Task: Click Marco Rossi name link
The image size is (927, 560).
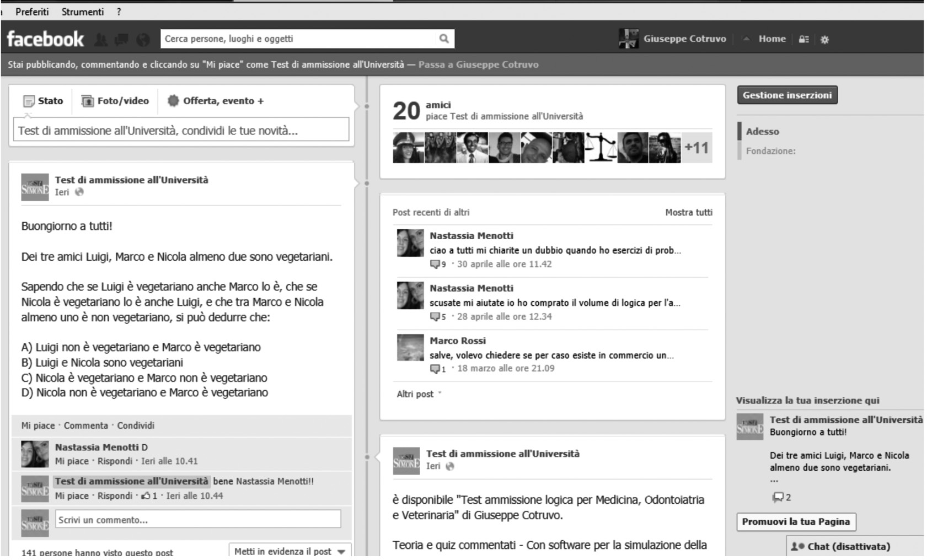Action: tap(458, 341)
